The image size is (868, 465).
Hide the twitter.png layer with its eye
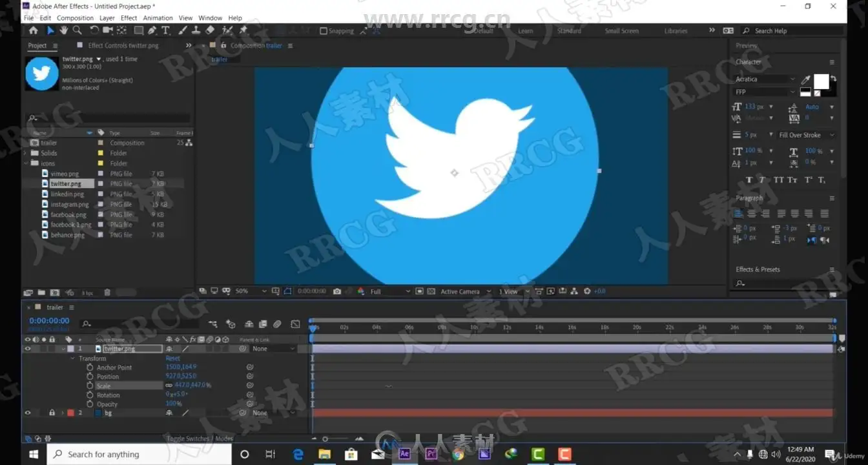pyautogui.click(x=28, y=349)
